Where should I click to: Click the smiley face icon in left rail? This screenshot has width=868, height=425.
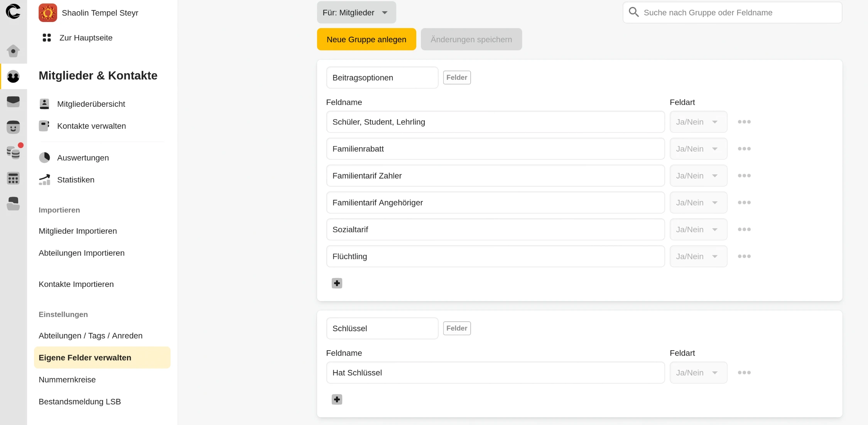click(x=13, y=127)
